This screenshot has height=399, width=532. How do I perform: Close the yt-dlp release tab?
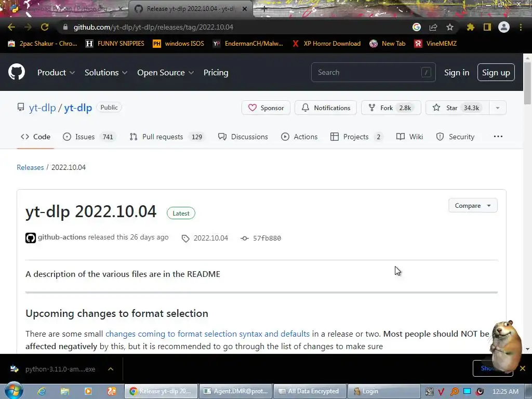[x=245, y=9]
